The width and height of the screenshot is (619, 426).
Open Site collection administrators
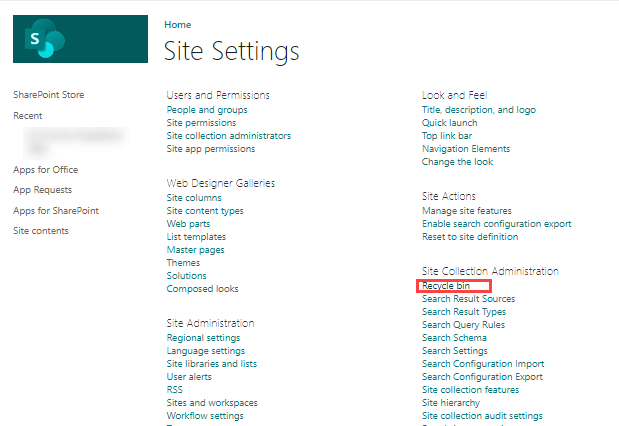(229, 136)
